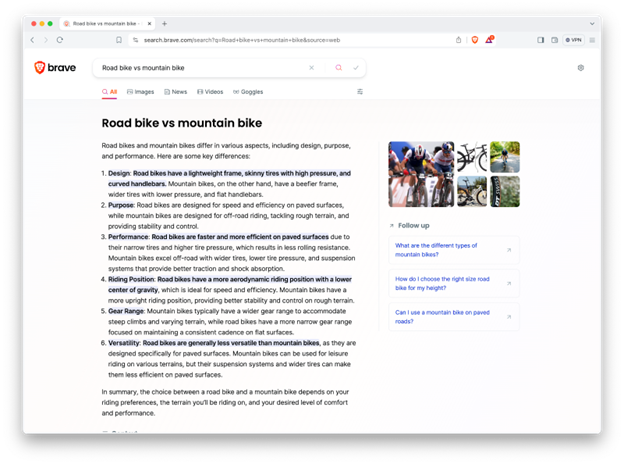Open the search settings gear icon
The width and height of the screenshot is (624, 464).
pos(580,68)
